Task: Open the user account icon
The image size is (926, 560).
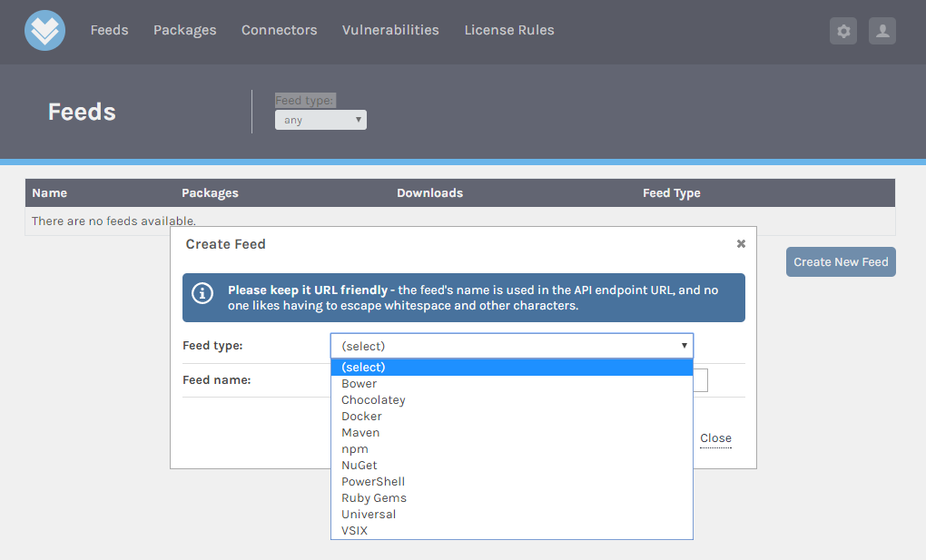Action: 882,31
